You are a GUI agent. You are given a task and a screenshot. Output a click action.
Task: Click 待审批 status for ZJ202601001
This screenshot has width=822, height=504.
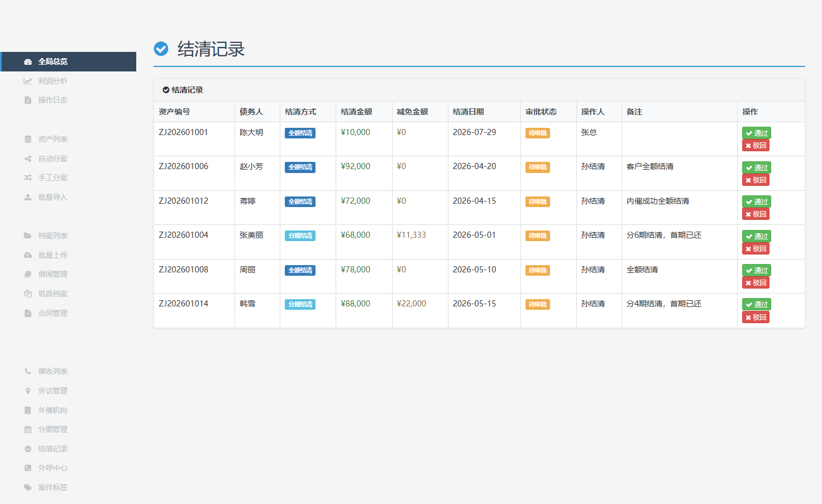pos(538,133)
